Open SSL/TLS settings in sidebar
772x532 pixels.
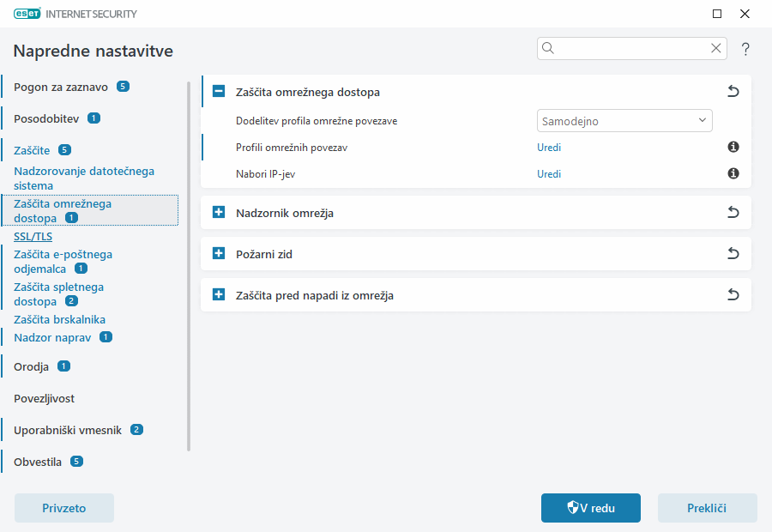click(x=33, y=236)
